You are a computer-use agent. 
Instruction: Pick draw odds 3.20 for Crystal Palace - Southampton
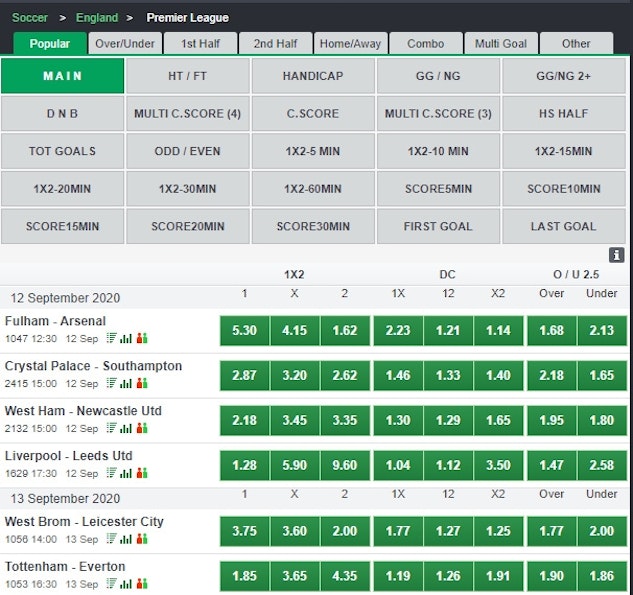(x=294, y=375)
